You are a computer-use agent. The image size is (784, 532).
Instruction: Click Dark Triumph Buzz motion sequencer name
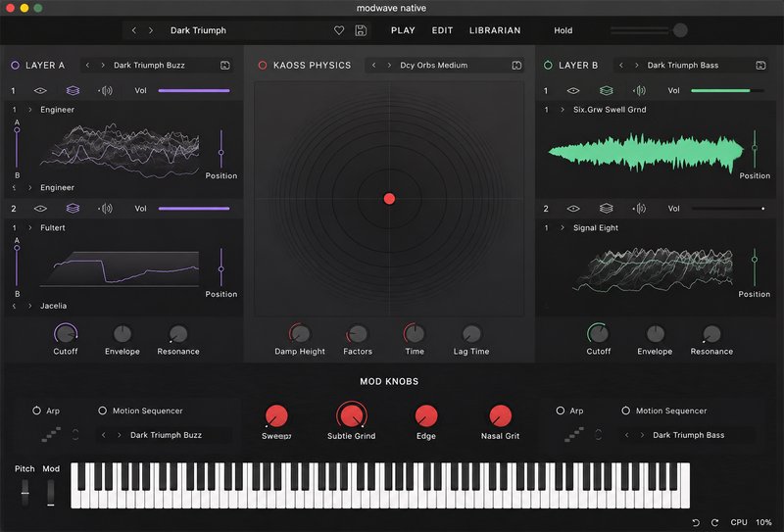pos(166,435)
